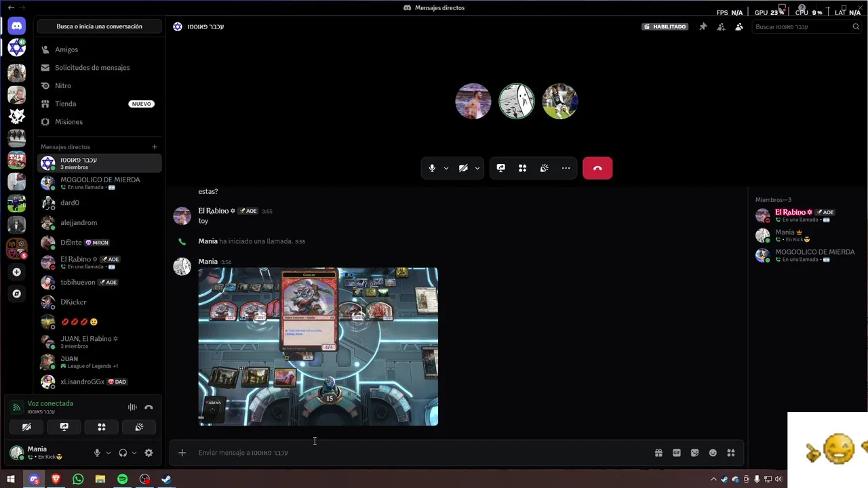Share screen from the voice connected panel
Viewport: 868px width, 488px height.
pyautogui.click(x=64, y=427)
